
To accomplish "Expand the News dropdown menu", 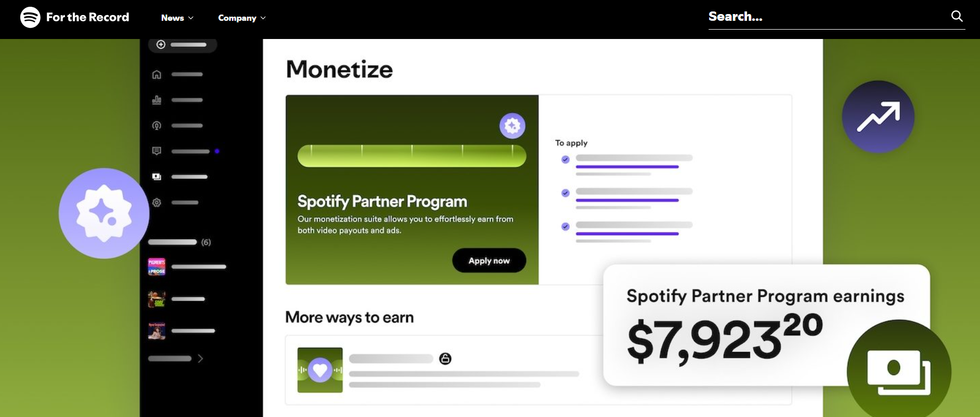I will click(x=177, y=18).
